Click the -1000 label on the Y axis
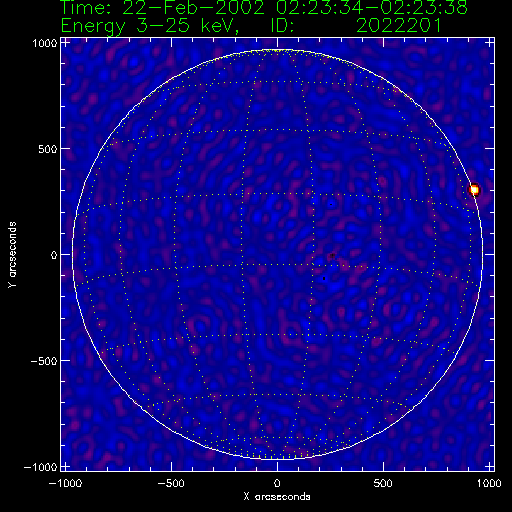 [40, 467]
